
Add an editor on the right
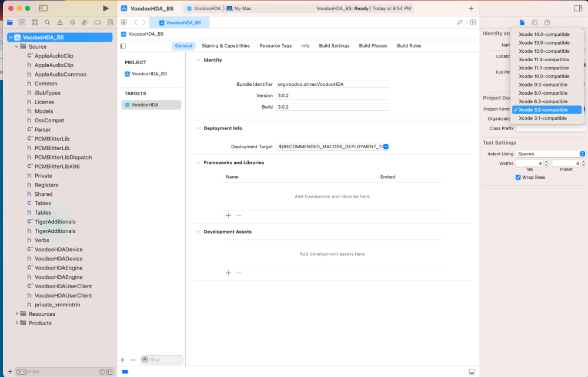point(473,22)
